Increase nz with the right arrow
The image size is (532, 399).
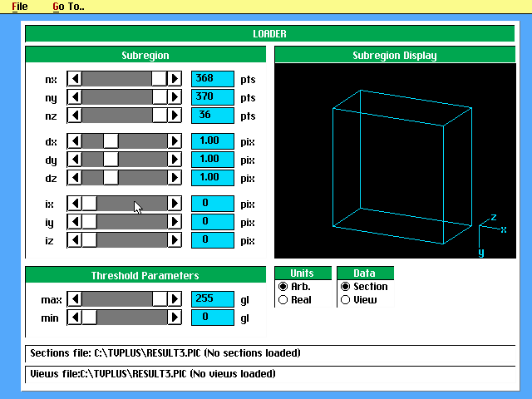coord(175,116)
